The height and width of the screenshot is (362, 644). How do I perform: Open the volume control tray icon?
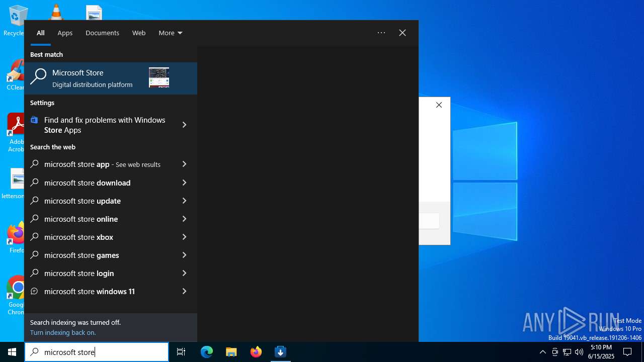(x=579, y=352)
